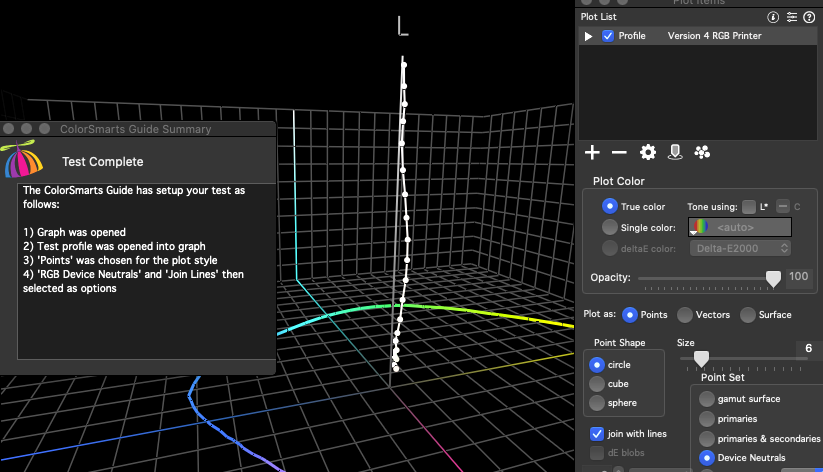Click the remove plot item minus icon
Viewport: 823px width, 472px height.
(619, 152)
